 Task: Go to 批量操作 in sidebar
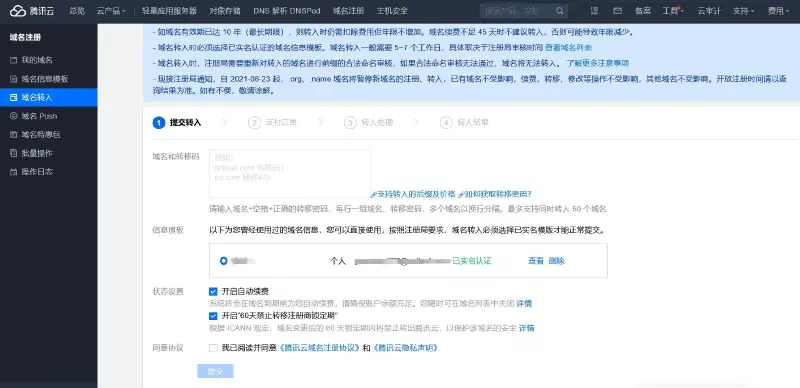coord(37,153)
